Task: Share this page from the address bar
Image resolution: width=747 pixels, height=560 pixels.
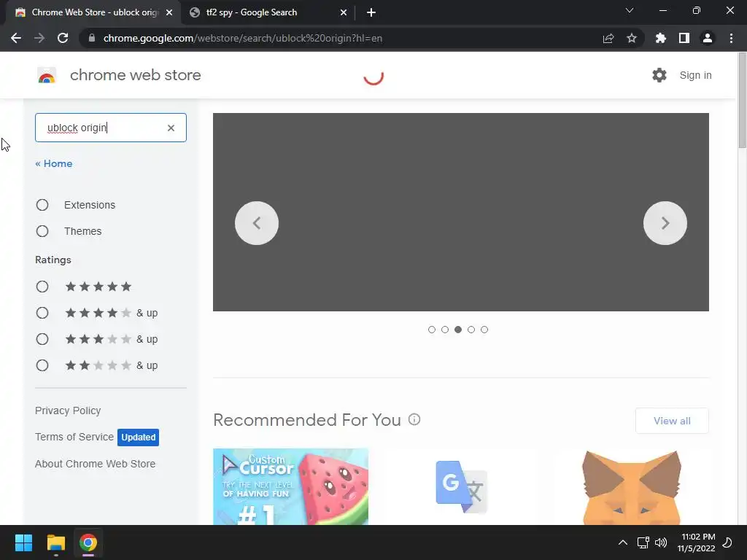Action: point(608,38)
